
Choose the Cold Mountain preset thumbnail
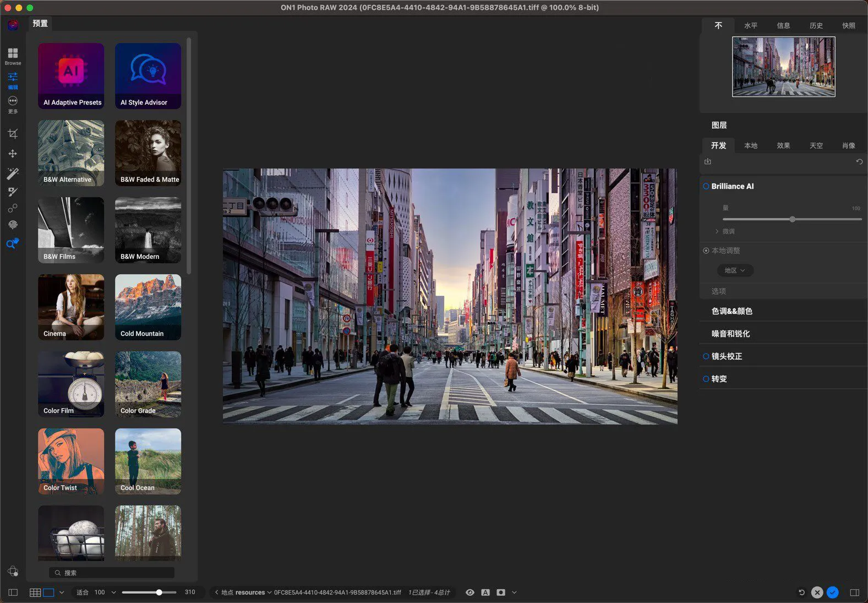148,307
